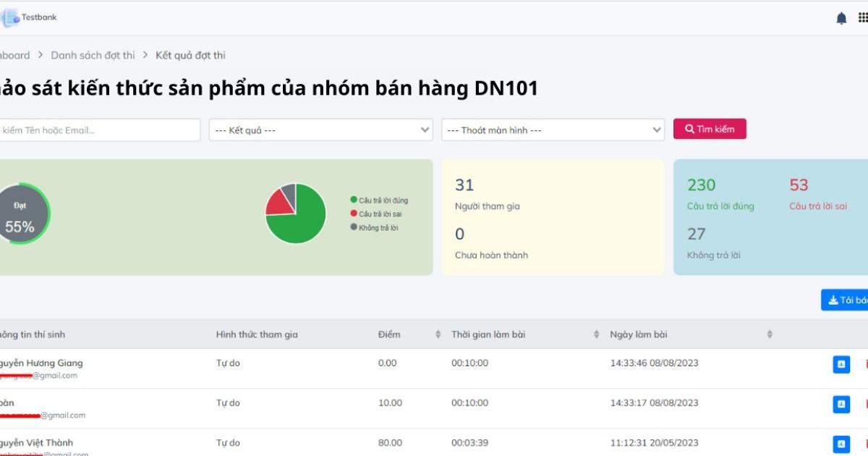Screen dimensions: 868x456
Task: Click the 0 Chưa hoàn thành figure
Action: (x=459, y=235)
